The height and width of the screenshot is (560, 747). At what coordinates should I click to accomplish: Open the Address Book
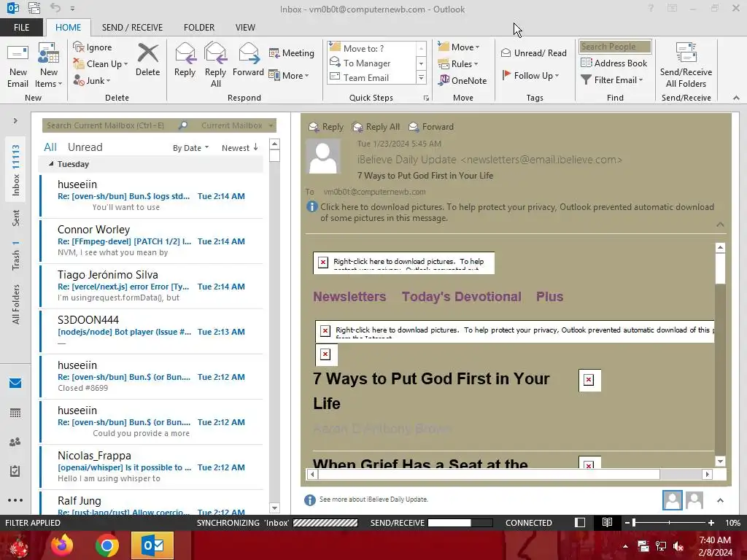pyautogui.click(x=614, y=63)
